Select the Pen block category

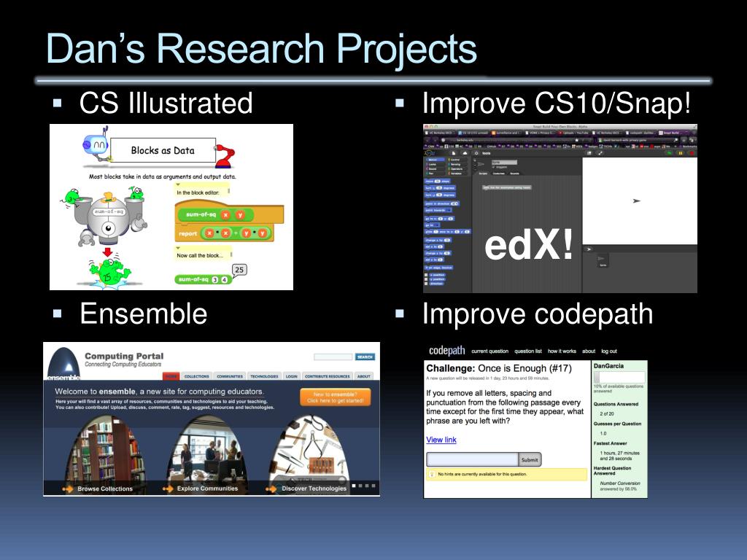point(436,174)
